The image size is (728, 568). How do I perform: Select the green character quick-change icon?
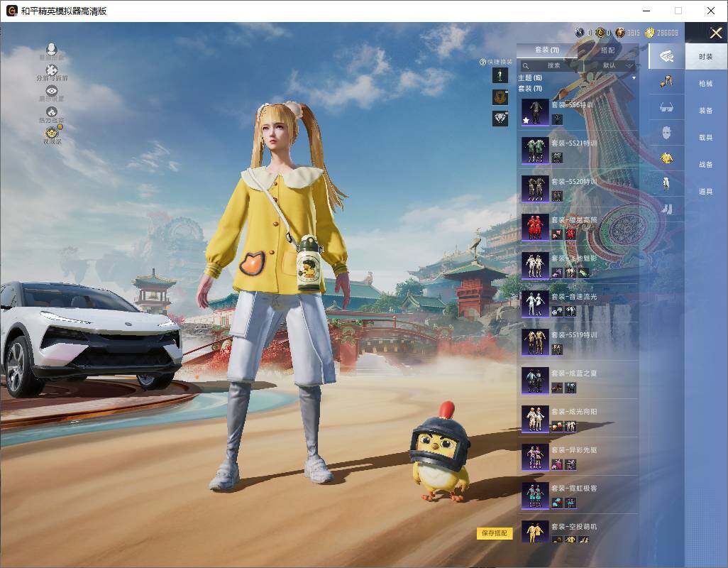pos(501,75)
